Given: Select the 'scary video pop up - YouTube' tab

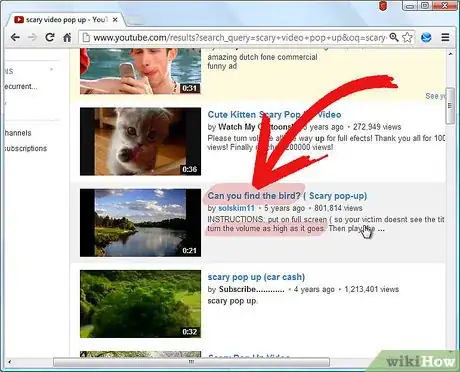Looking at the screenshot, I should point(66,20).
